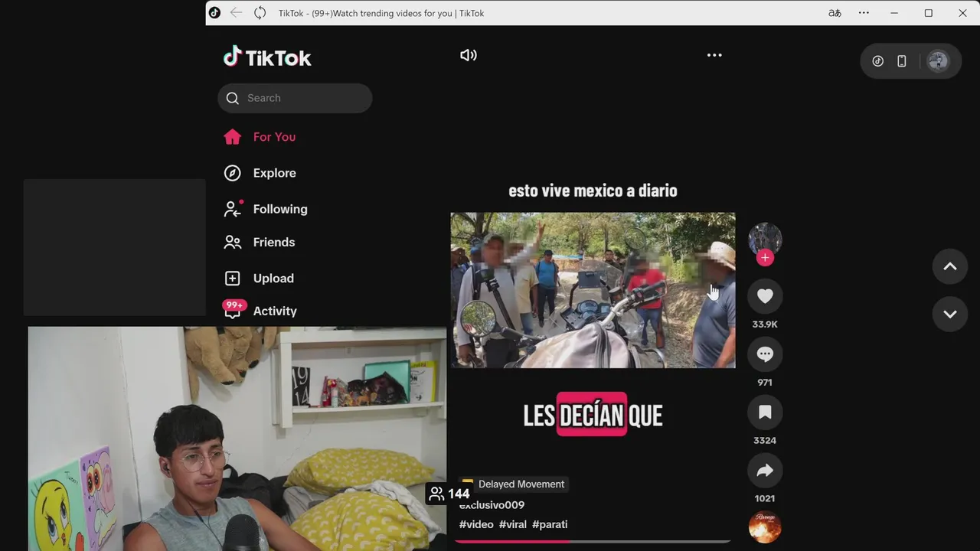Open the creator's profile avatar
This screenshot has width=980, height=551.
pos(765,239)
